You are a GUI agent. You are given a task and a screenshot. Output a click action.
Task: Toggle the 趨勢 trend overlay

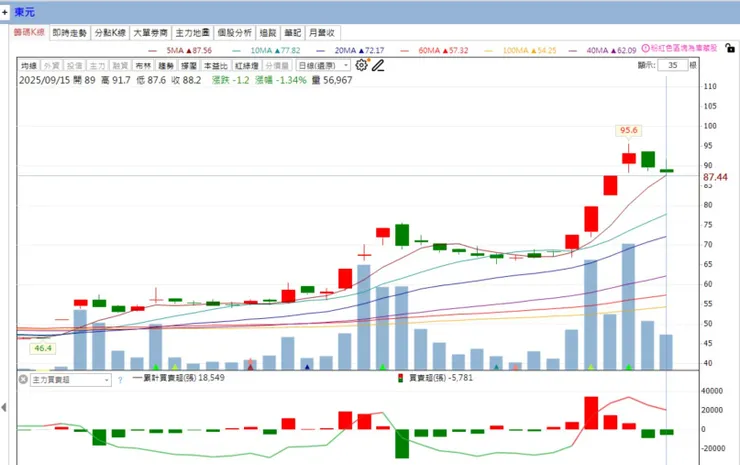click(166, 66)
